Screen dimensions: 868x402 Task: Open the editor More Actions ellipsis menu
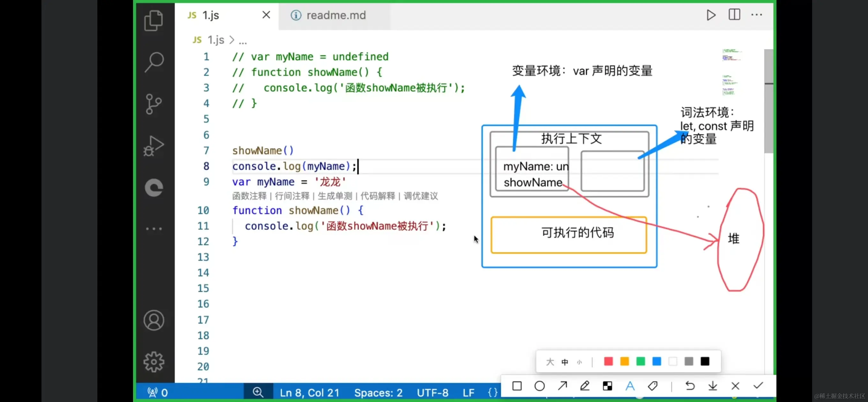pos(756,15)
